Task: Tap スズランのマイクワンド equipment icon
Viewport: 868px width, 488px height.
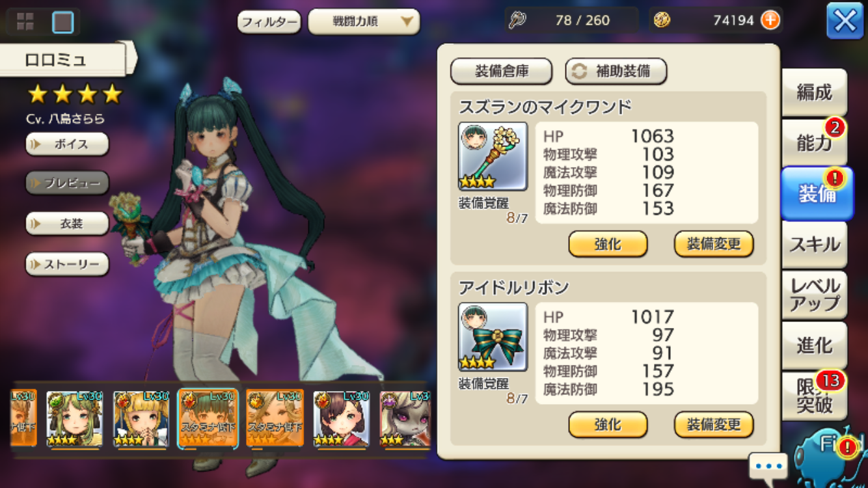Action: pyautogui.click(x=493, y=156)
